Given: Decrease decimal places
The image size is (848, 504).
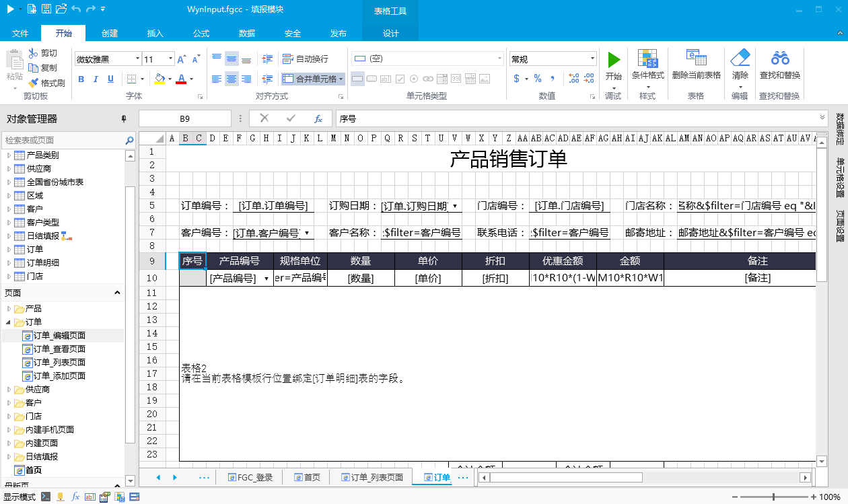Looking at the screenshot, I should (x=589, y=79).
